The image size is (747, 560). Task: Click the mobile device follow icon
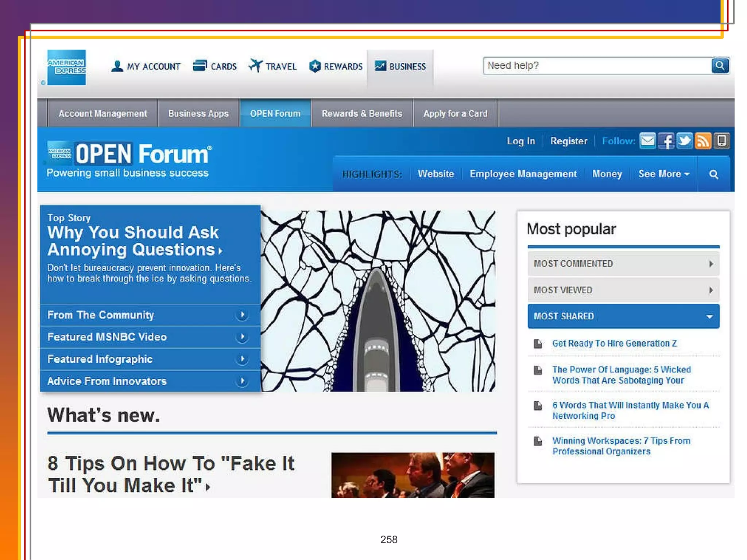(721, 141)
